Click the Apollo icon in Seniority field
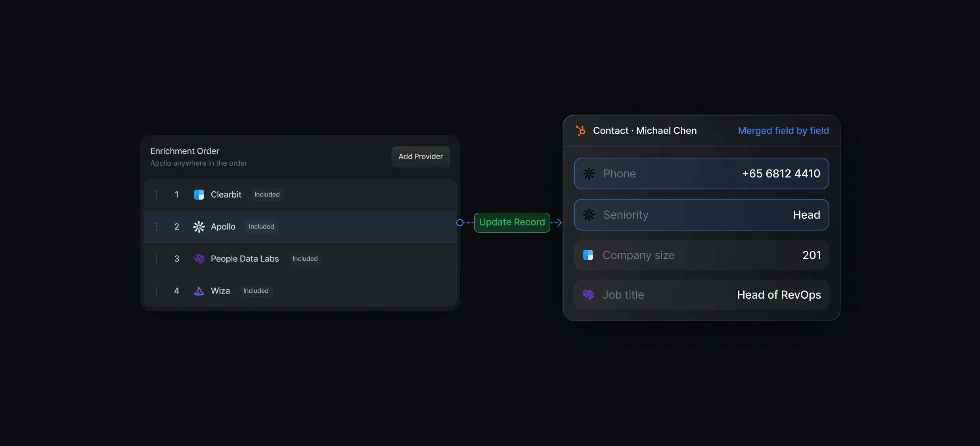Image resolution: width=980 pixels, height=446 pixels. coord(589,215)
